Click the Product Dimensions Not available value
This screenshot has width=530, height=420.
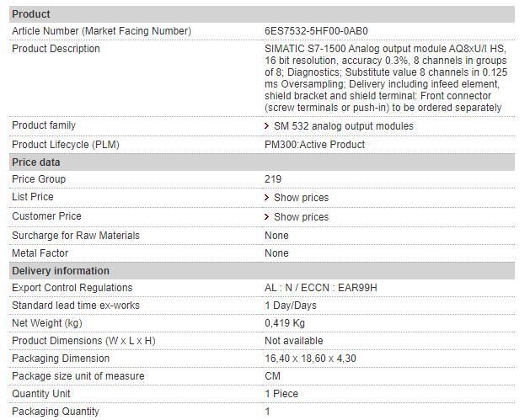pyautogui.click(x=293, y=341)
